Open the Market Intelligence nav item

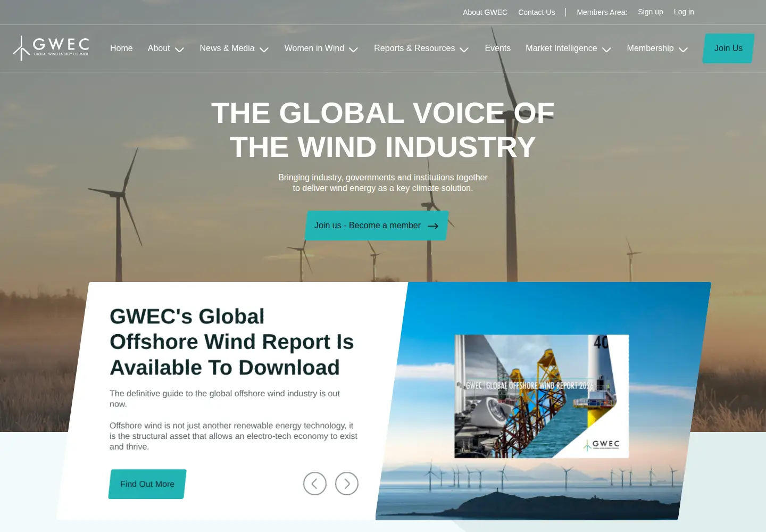(561, 48)
